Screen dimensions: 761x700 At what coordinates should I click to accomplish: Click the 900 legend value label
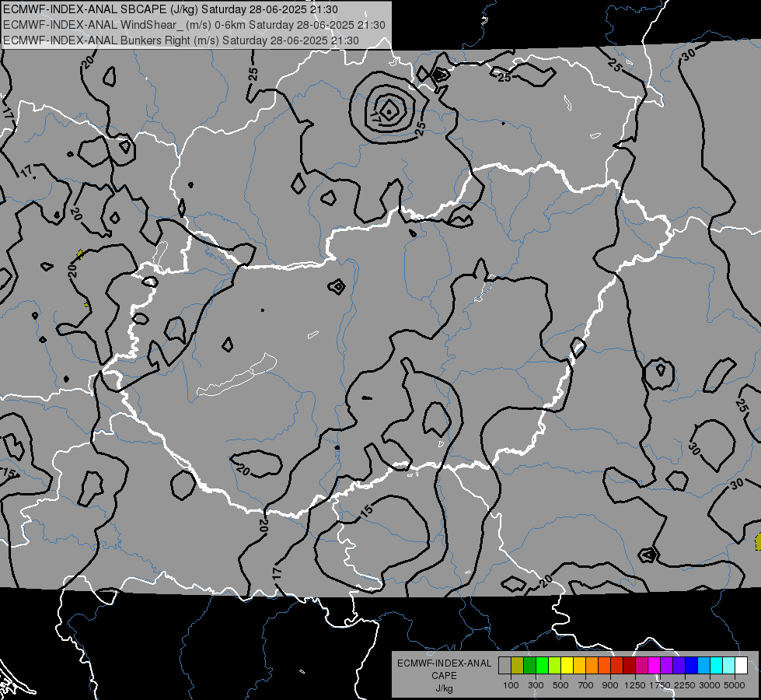[x=610, y=685]
